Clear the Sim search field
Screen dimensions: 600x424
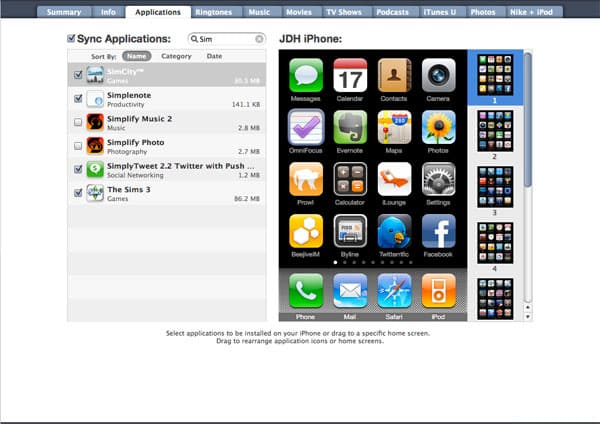click(x=259, y=39)
